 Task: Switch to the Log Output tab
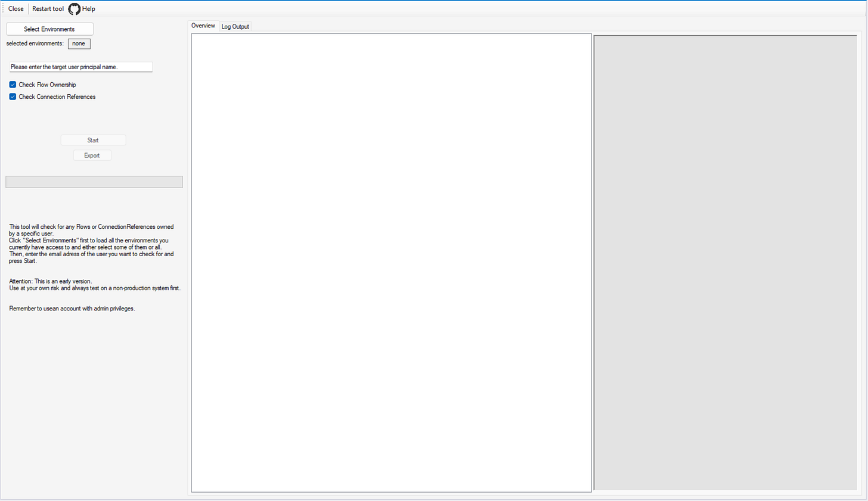(235, 26)
